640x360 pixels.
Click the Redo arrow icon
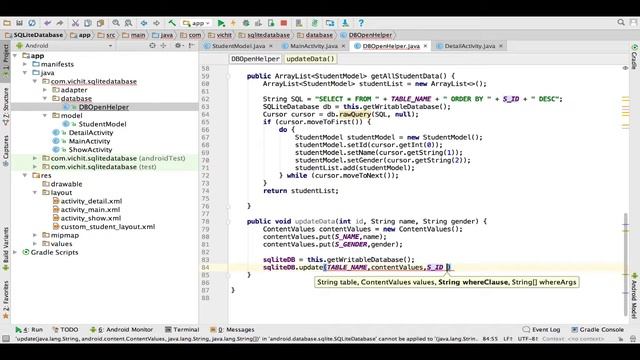[60, 23]
